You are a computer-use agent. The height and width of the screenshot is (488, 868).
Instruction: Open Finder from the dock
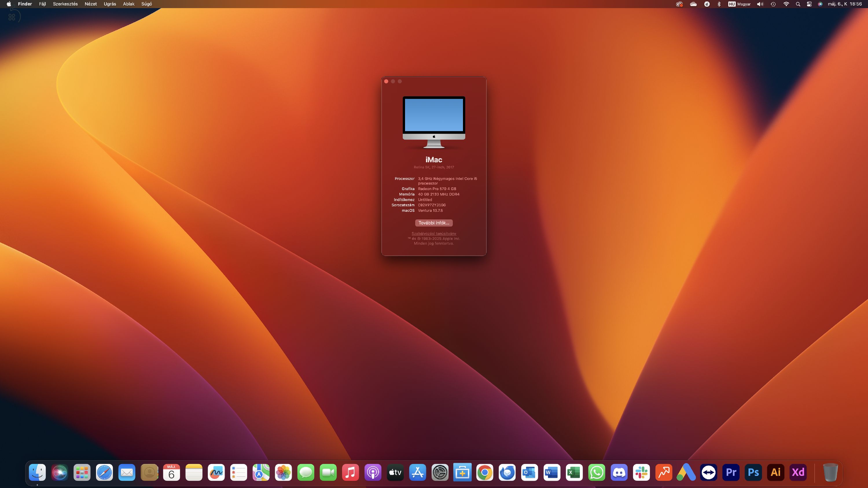[x=37, y=472]
